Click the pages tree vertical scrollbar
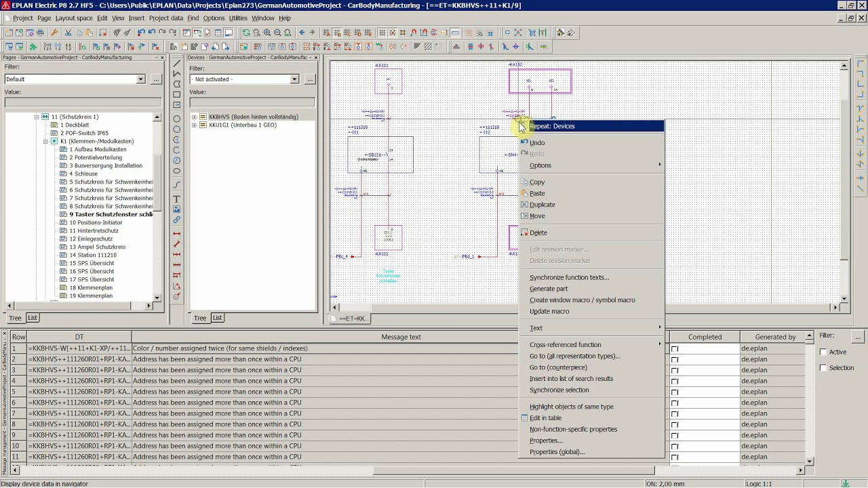The width and height of the screenshot is (868, 488). point(157,207)
